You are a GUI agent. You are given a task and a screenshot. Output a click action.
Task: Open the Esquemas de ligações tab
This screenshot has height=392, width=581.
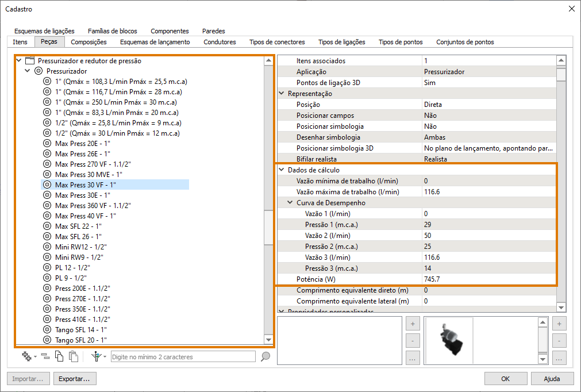pyautogui.click(x=44, y=31)
